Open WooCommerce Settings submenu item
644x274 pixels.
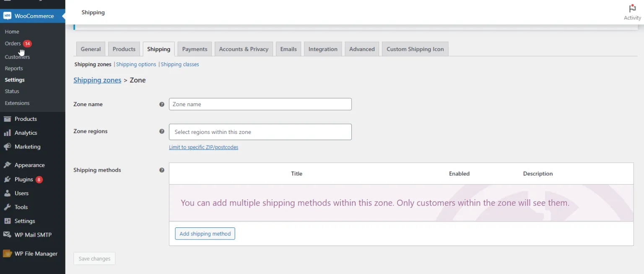coord(15,80)
